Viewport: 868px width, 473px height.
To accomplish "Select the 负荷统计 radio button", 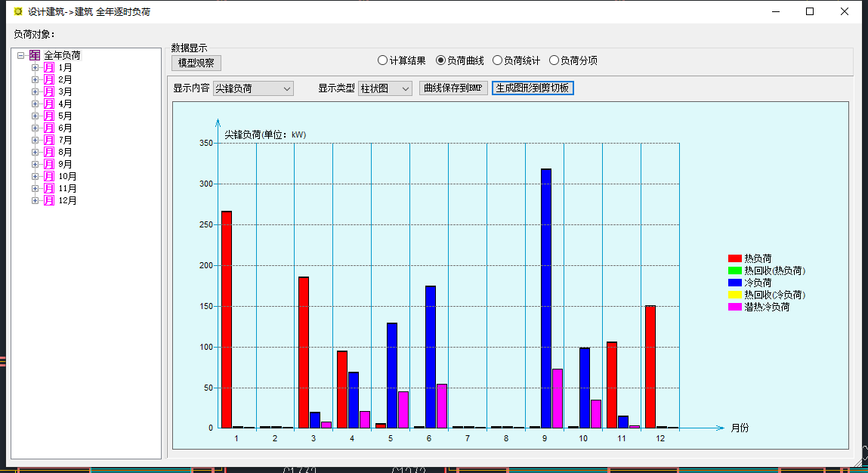I will click(x=497, y=60).
